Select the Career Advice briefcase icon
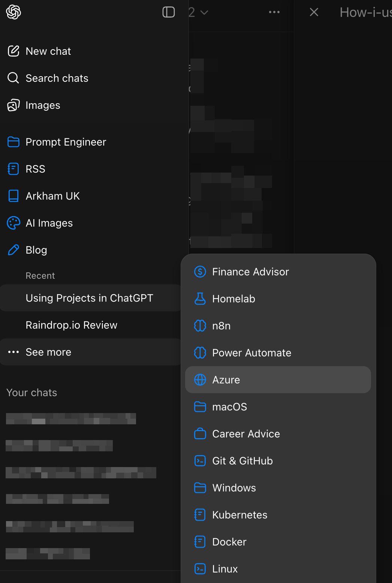Image resolution: width=392 pixels, height=583 pixels. 200,434
